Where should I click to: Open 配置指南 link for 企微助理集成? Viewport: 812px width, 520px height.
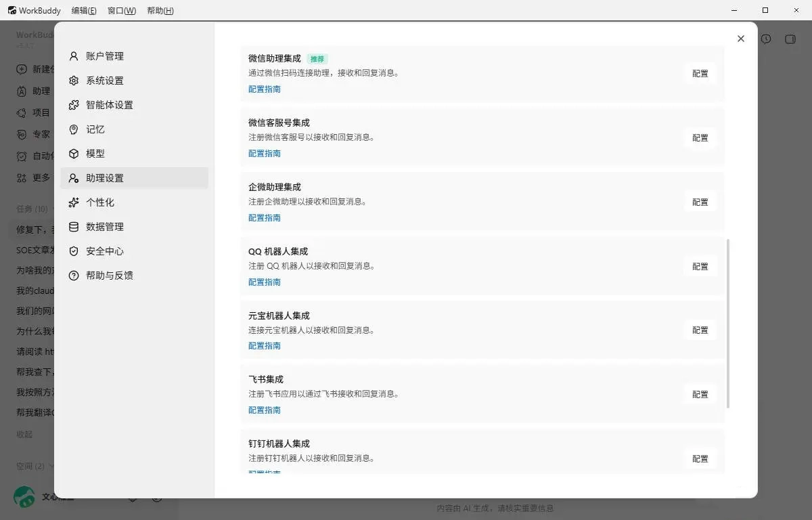pyautogui.click(x=265, y=218)
